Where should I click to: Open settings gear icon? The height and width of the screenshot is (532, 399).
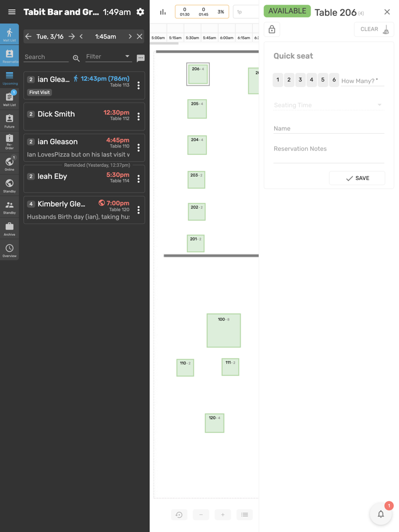coord(140,12)
